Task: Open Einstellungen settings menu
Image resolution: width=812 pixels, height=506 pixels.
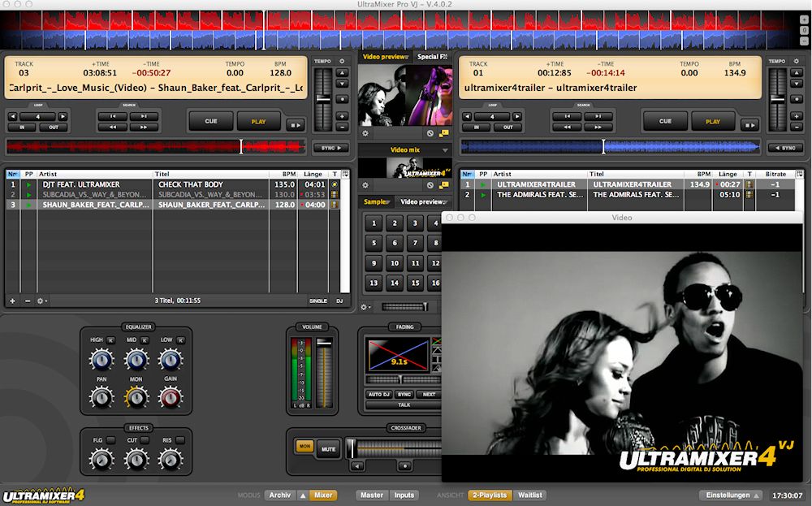Action: [x=732, y=495]
